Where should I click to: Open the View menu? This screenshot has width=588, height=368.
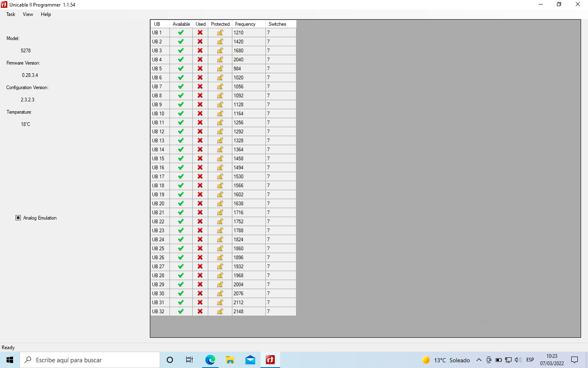pos(28,14)
